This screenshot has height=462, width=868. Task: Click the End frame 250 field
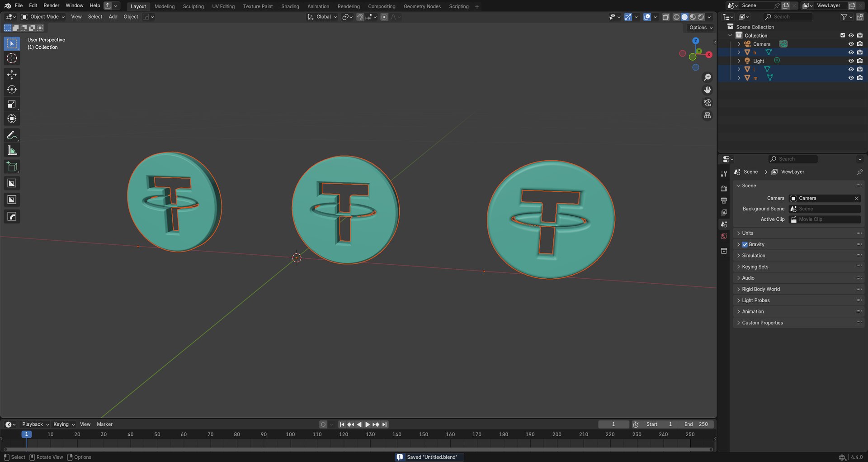[x=696, y=424]
